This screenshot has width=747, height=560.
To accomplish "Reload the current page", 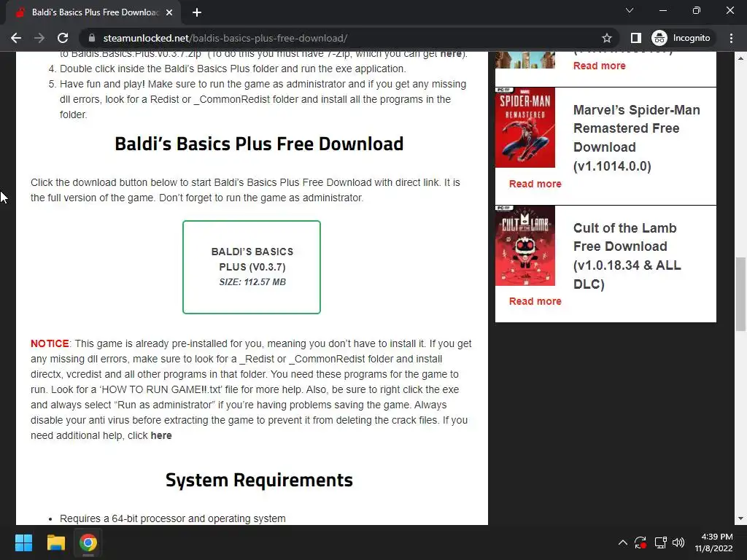I will click(x=63, y=38).
